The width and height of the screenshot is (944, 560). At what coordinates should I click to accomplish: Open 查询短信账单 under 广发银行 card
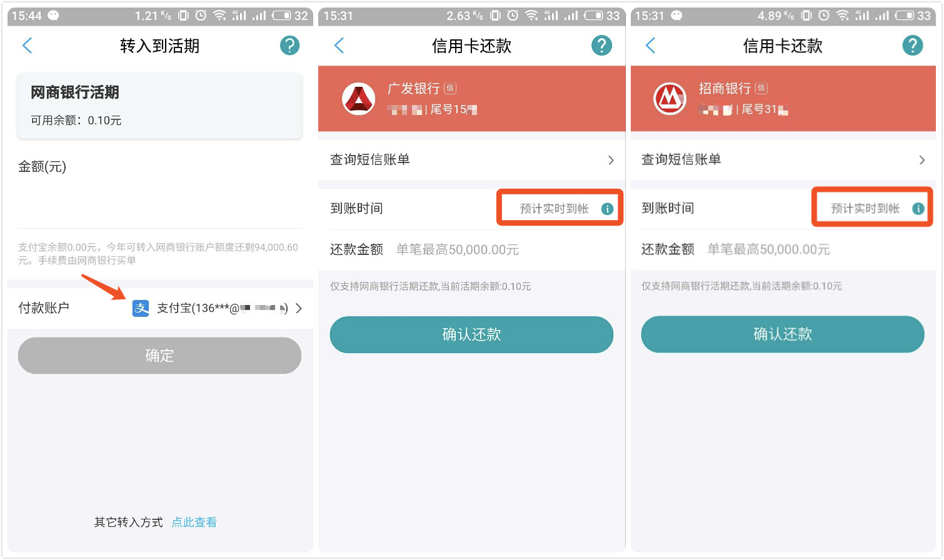point(471,160)
